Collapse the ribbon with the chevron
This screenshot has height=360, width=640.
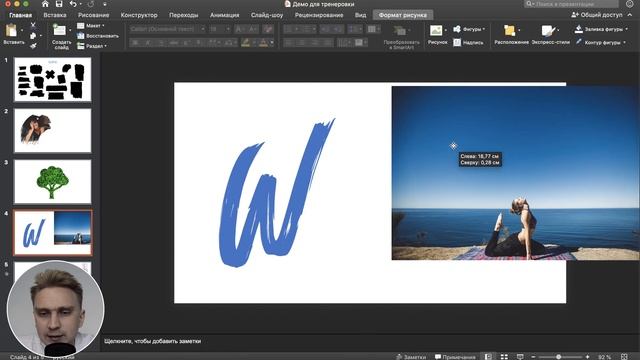(x=630, y=15)
